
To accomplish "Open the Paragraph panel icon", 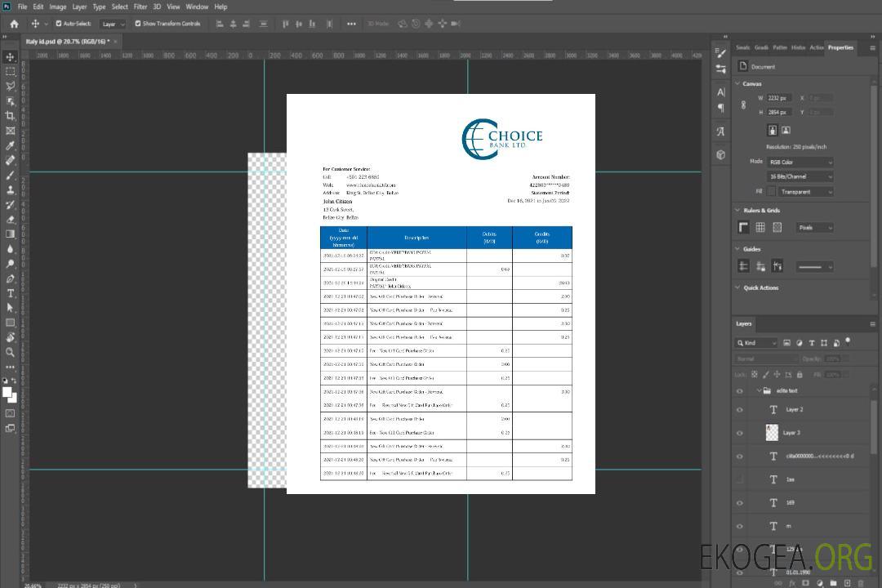I will tap(721, 108).
